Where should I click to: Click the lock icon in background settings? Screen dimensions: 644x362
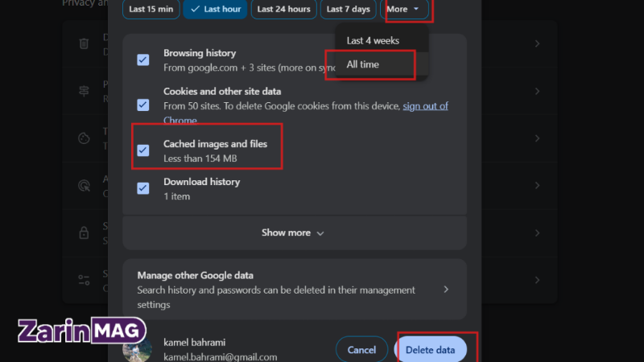click(x=84, y=232)
